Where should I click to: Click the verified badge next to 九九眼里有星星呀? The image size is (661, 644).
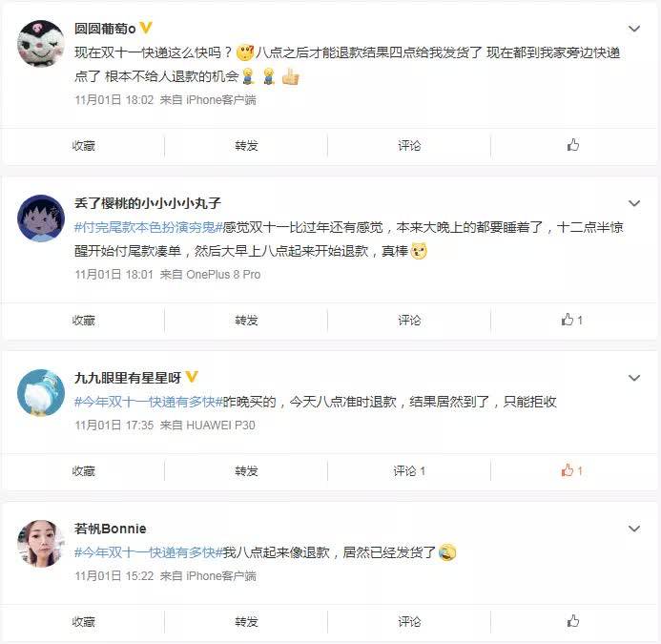pyautogui.click(x=192, y=377)
